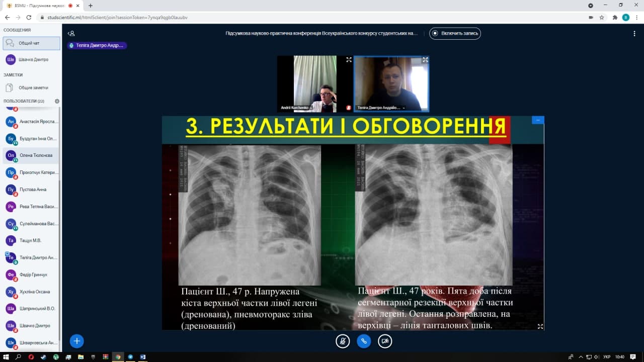Open Chrome three-dot menu
Image resolution: width=644 pixels, height=362 pixels.
637,17
